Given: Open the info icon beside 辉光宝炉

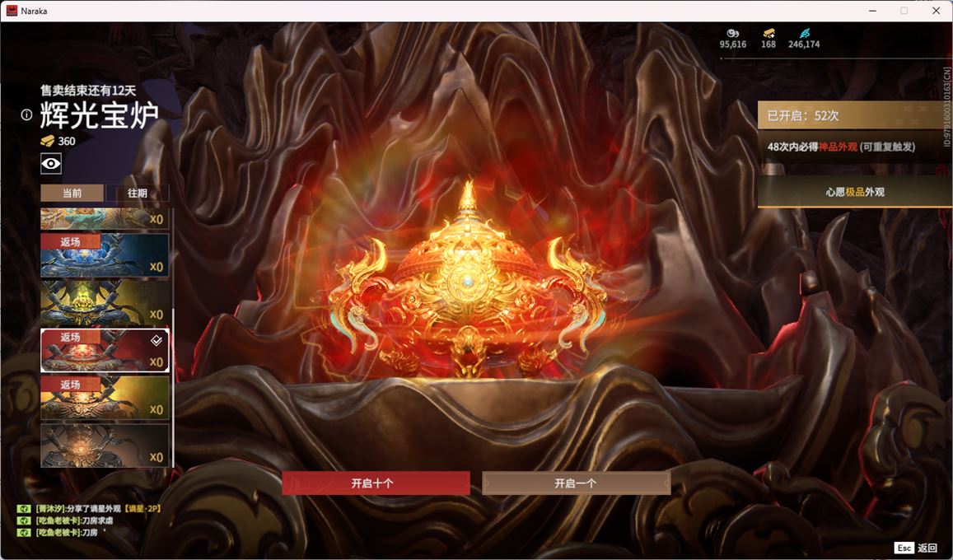Looking at the screenshot, I should pyautogui.click(x=26, y=114).
